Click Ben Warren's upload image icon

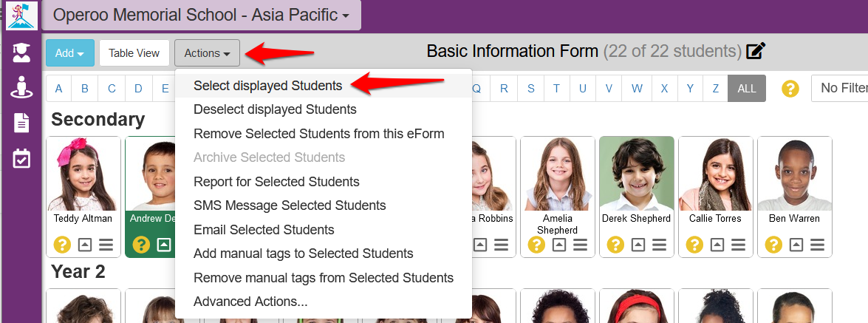pyautogui.click(x=796, y=245)
